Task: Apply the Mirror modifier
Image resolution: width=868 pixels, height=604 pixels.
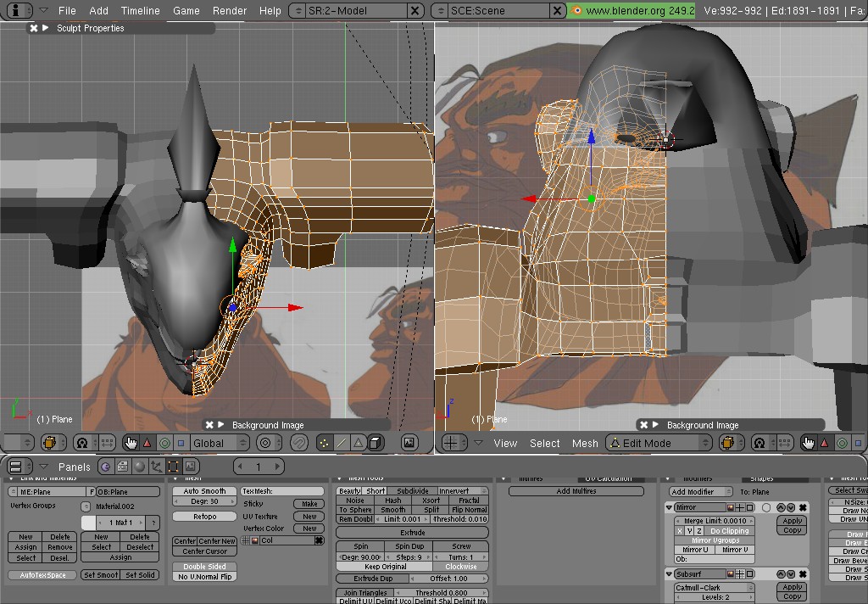Action: pyautogui.click(x=793, y=521)
